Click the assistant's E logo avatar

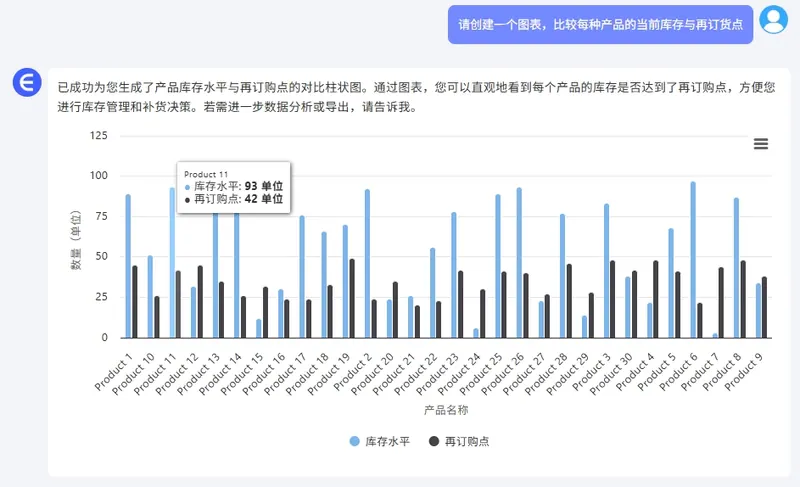tap(26, 83)
